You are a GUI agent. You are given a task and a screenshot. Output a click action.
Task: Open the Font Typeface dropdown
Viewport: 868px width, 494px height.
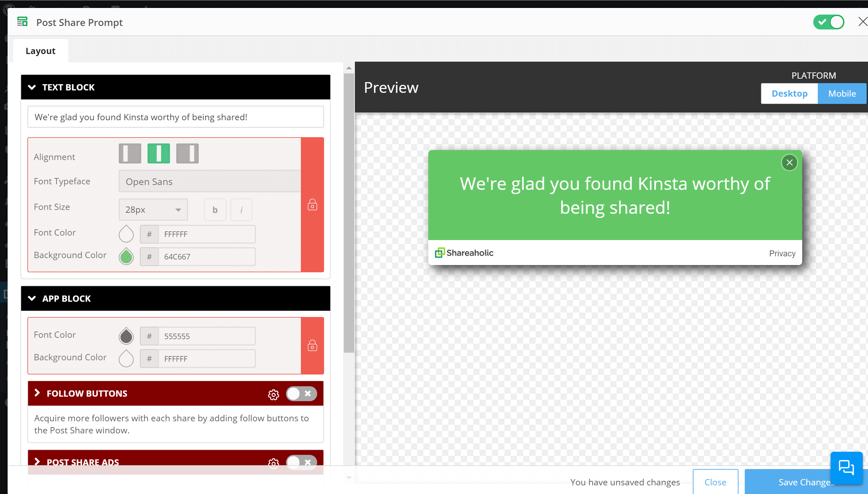tap(209, 181)
